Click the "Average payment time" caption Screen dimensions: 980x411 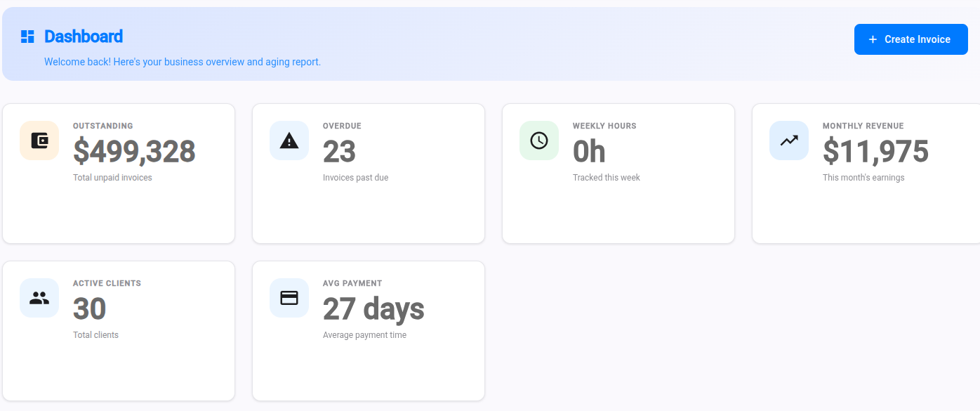pos(364,335)
